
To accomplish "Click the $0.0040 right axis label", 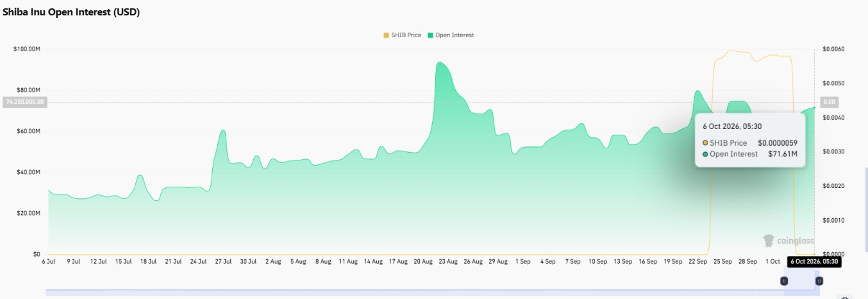I will coord(834,117).
